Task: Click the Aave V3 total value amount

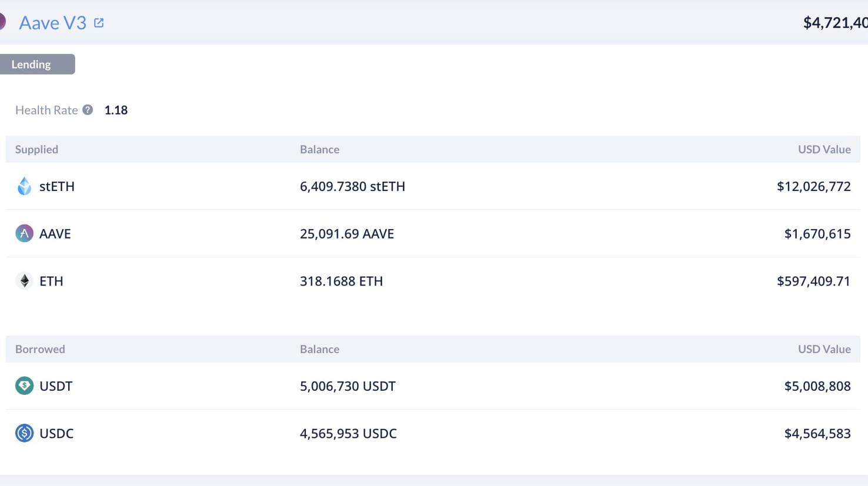Action: 835,23
